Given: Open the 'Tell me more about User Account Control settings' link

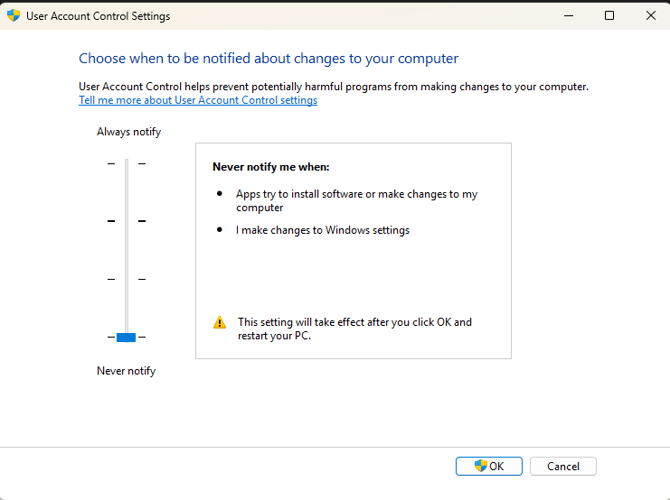Looking at the screenshot, I should pos(198,100).
